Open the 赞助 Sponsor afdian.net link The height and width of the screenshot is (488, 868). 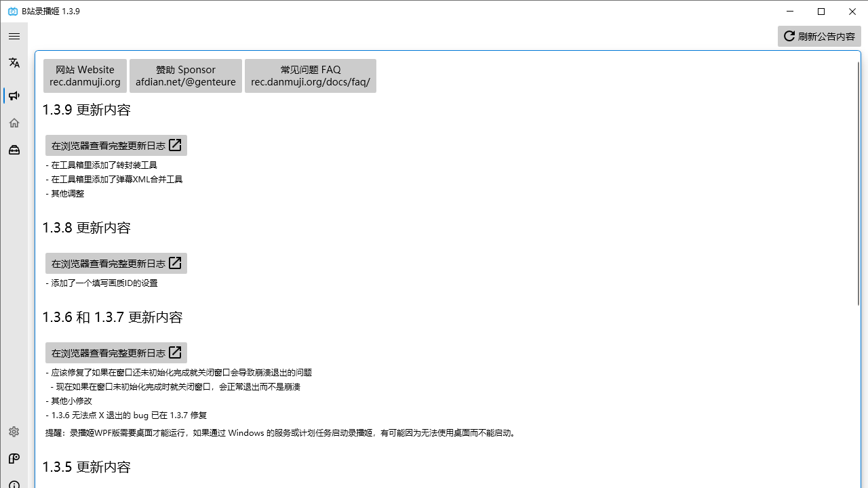(185, 75)
